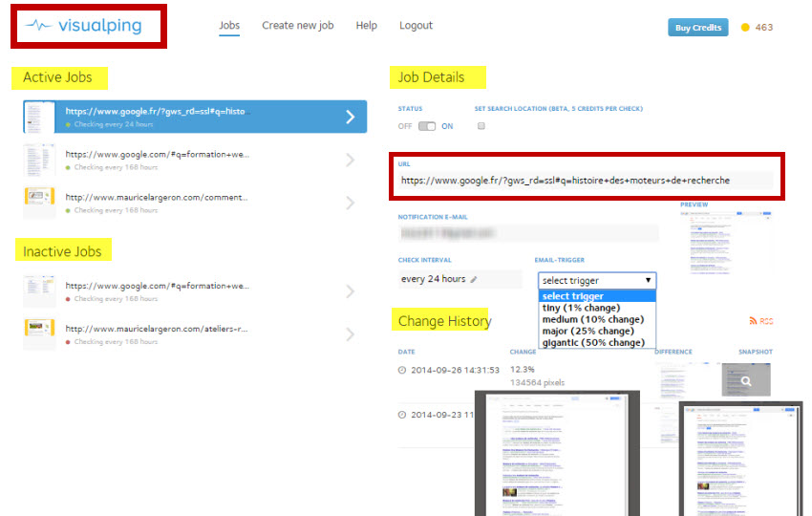The image size is (812, 516).
Task: Click chevron of active google.com formation job
Action: click(x=351, y=161)
